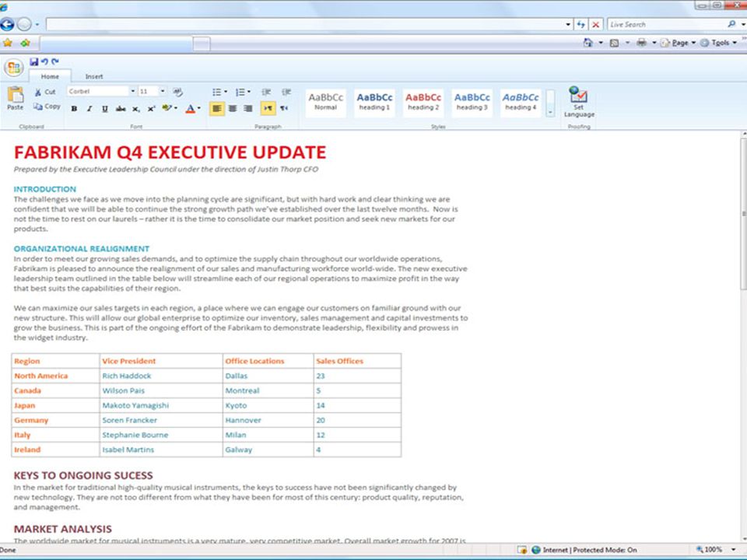
Task: Expand the bullet list style dropdown
Action: tap(226, 92)
